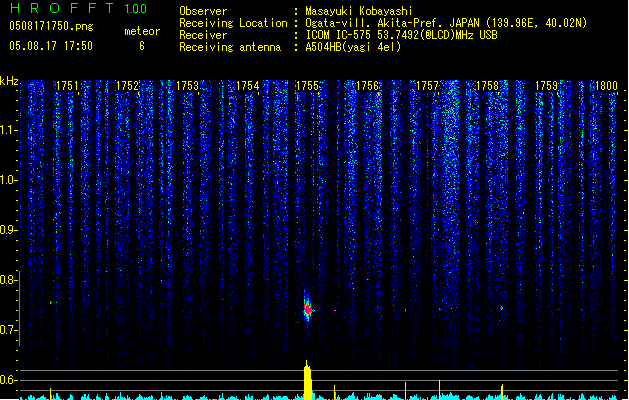Click the meteor count value 6
Image resolution: width=629 pixels, height=400 pixels.
tap(142, 46)
